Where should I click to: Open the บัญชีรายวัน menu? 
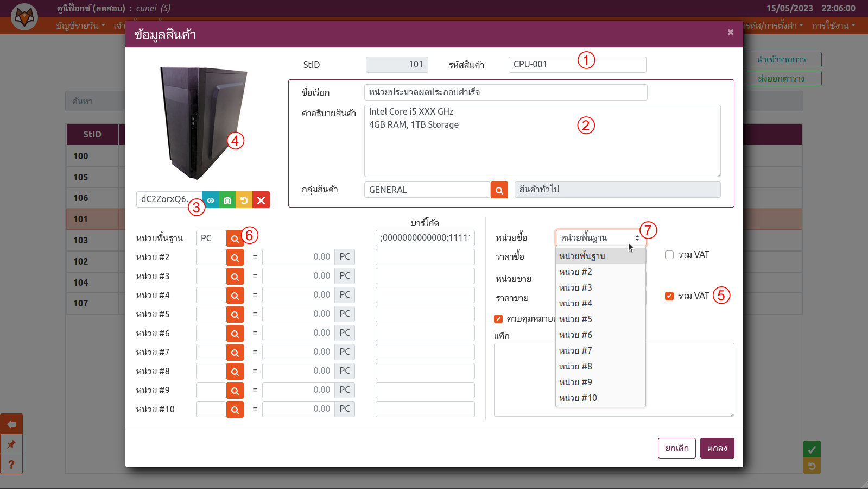pyautogui.click(x=80, y=26)
